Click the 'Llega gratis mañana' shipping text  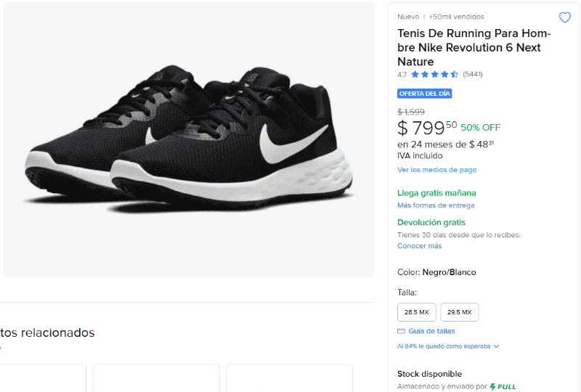[x=436, y=193]
